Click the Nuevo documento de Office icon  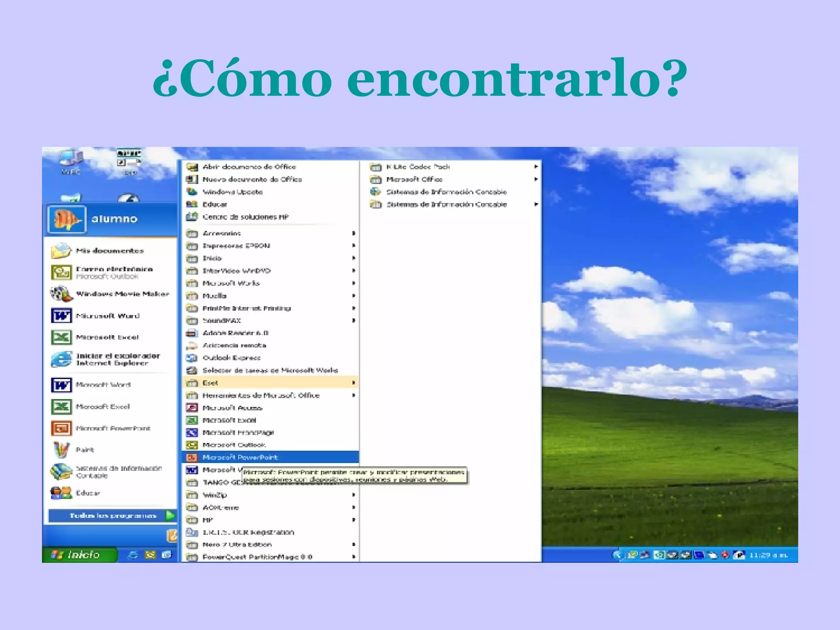(x=192, y=179)
